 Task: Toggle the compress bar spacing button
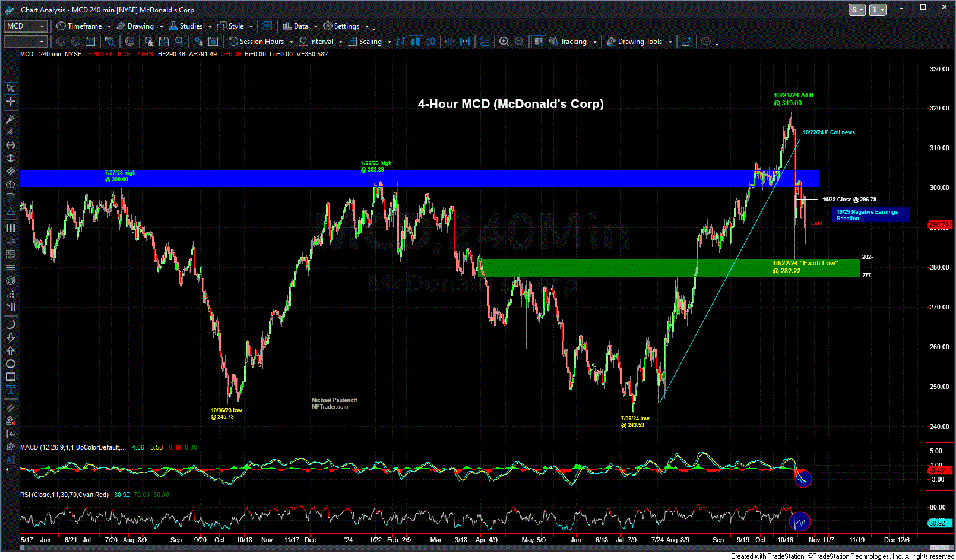(x=450, y=42)
